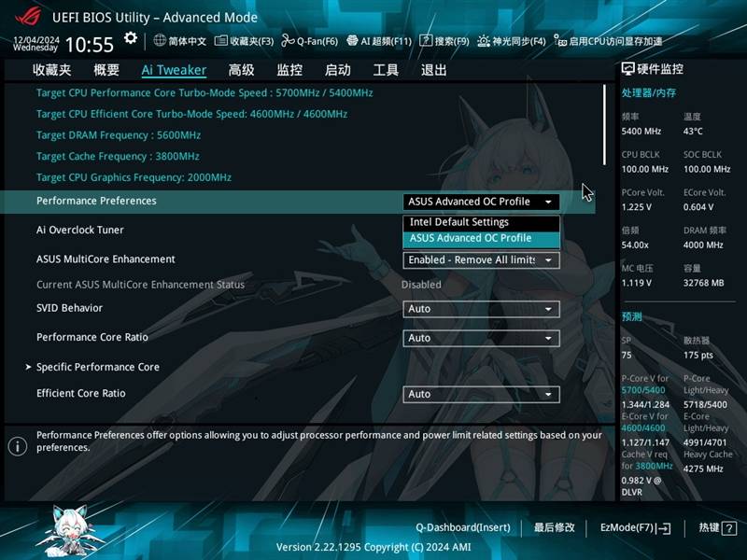Open 收藏夹(F3) favorites icon in toolbar

(x=221, y=41)
